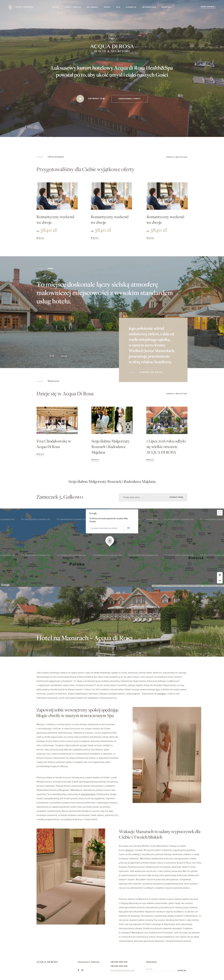The width and height of the screenshot is (224, 980).
Task: Click the 'kontaktu' link in the intro paragraph
Action: pyautogui.click(x=161, y=694)
